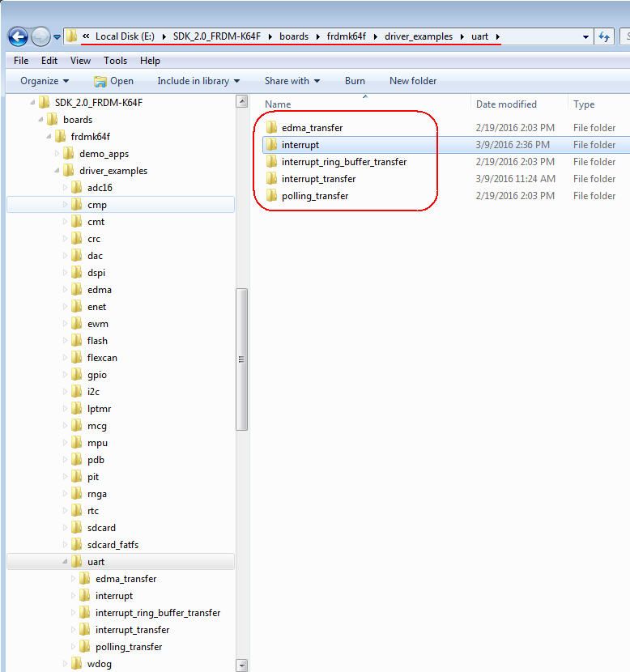Sort by Type column header
The image size is (630, 672).
click(x=584, y=104)
